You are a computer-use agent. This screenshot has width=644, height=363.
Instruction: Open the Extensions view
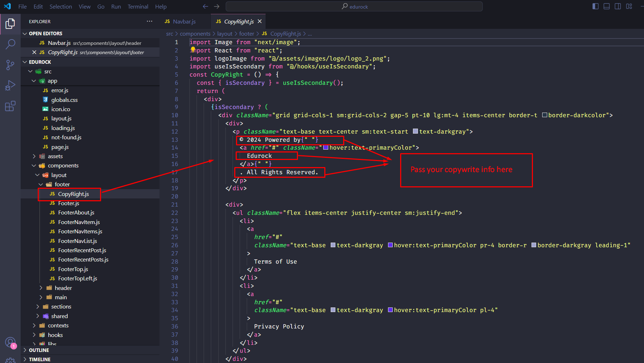10,106
